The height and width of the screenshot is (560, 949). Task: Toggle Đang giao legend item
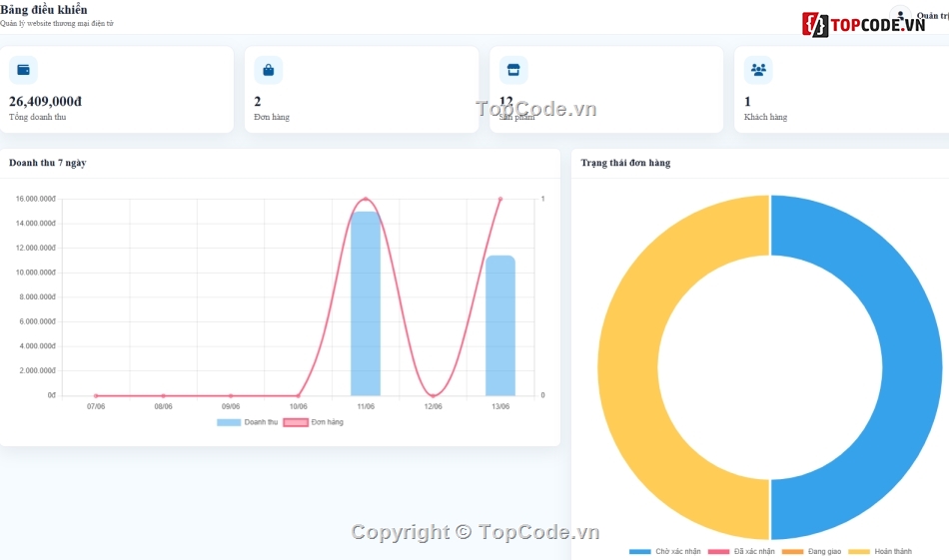click(811, 552)
